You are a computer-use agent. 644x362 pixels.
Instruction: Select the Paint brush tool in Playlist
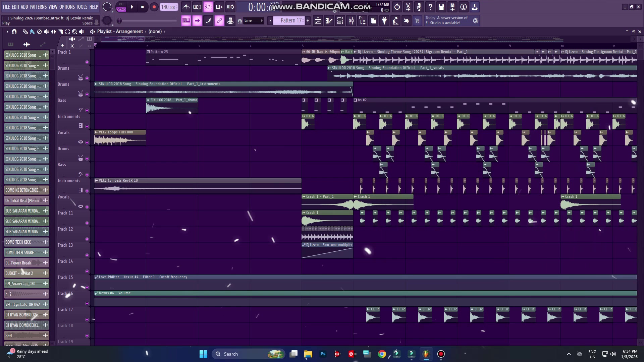[x=32, y=32]
